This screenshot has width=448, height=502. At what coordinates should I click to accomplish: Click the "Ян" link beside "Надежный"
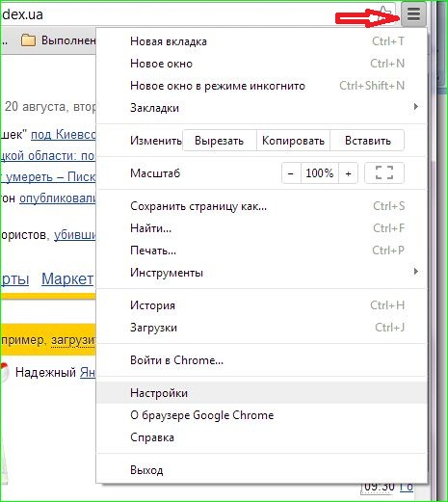[88, 372]
